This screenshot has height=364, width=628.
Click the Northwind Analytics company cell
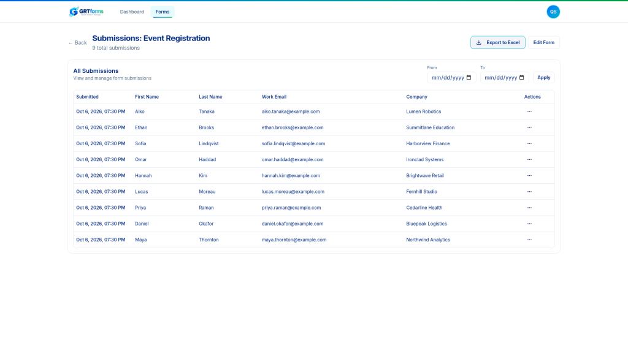click(427, 240)
